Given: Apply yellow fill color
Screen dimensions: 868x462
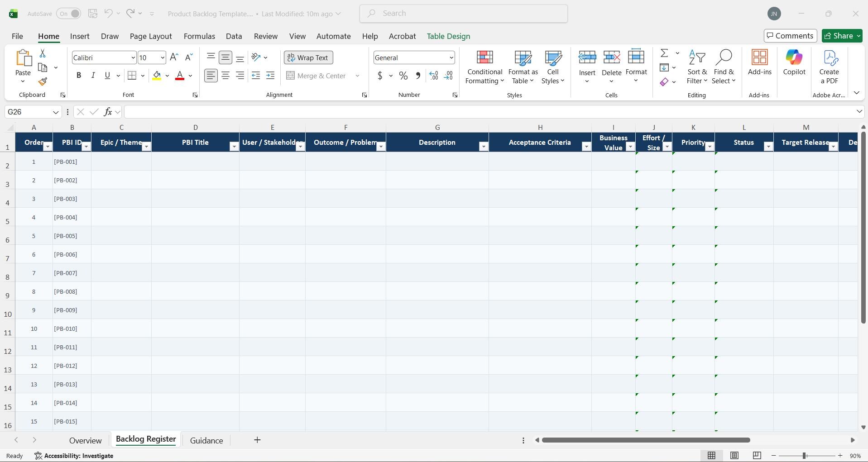Looking at the screenshot, I should point(157,76).
